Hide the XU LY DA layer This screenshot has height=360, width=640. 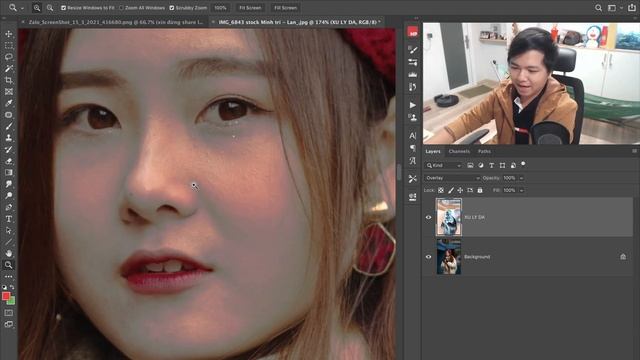(428, 217)
